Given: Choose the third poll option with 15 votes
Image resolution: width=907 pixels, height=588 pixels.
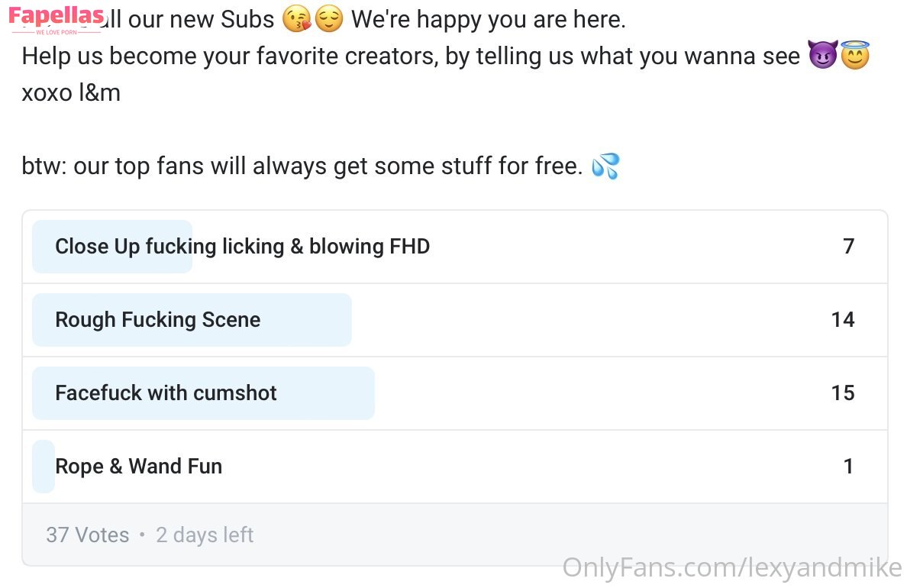Looking at the screenshot, I should (166, 393).
